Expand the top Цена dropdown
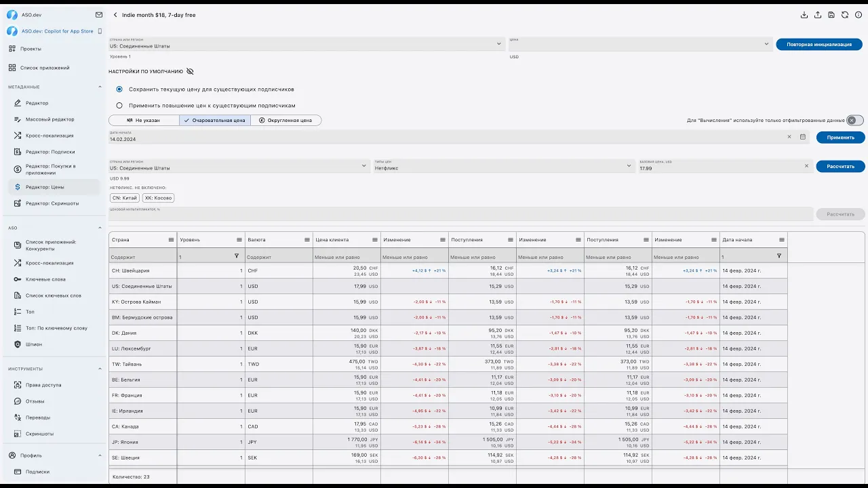Viewport: 868px width, 488px height. [766, 44]
